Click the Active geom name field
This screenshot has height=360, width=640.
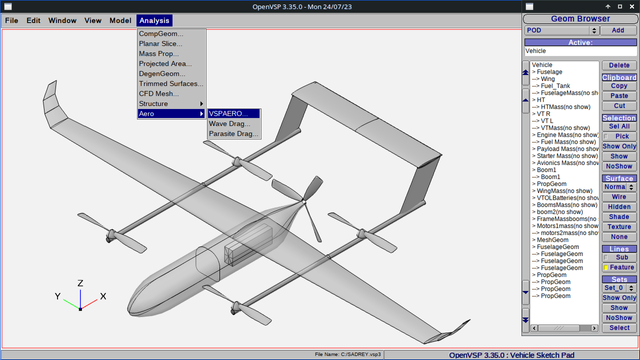click(580, 51)
